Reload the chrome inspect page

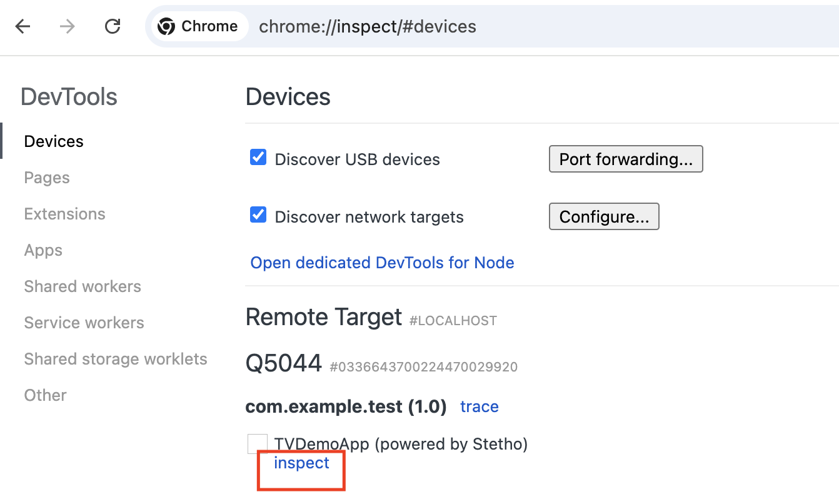tap(113, 26)
